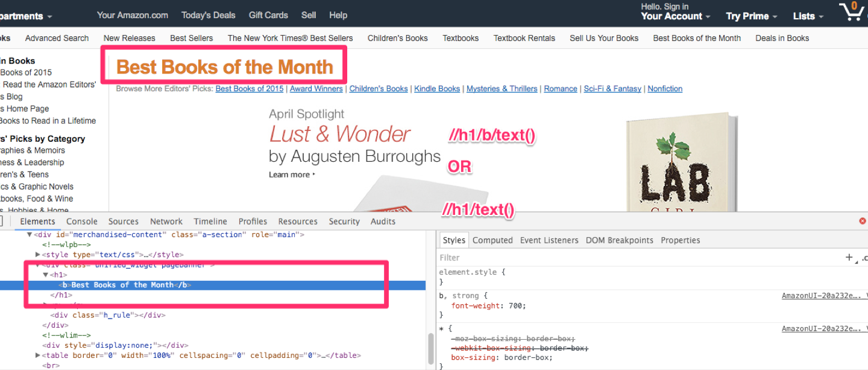Open the Sci-Fi & Fantasy link
The width and height of the screenshot is (868, 370).
tap(612, 89)
